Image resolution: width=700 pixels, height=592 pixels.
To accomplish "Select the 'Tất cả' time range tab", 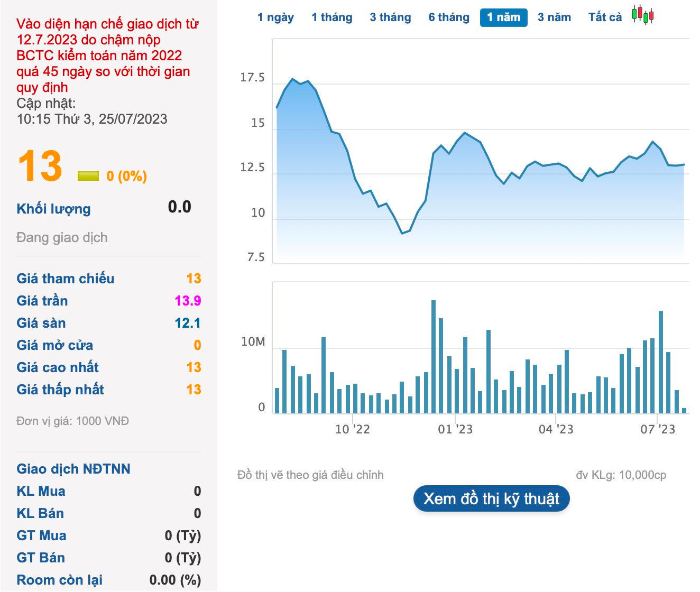I will click(x=605, y=17).
